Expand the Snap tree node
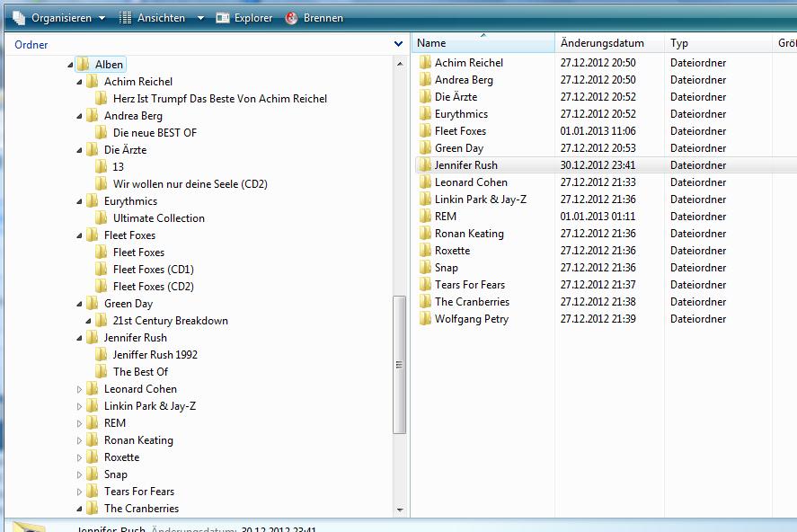Viewport: 797px width, 532px height. tap(79, 474)
